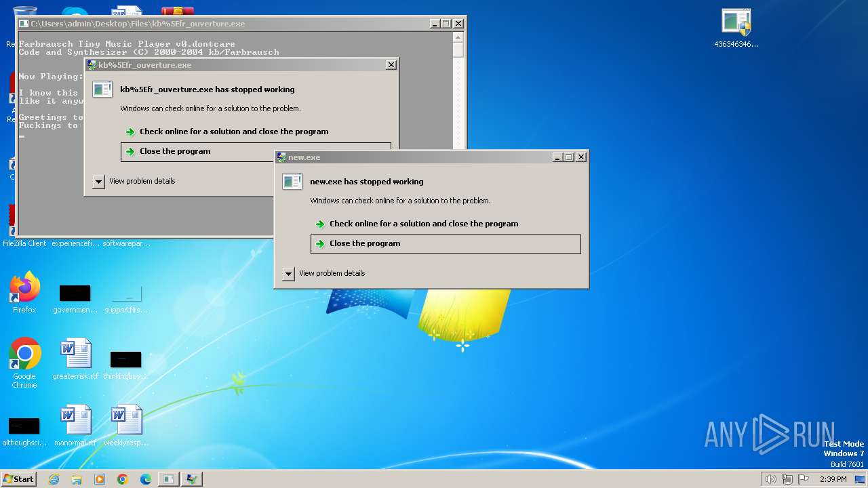Select manormal.rtf desktop file
The image size is (868, 488).
pos(75,426)
